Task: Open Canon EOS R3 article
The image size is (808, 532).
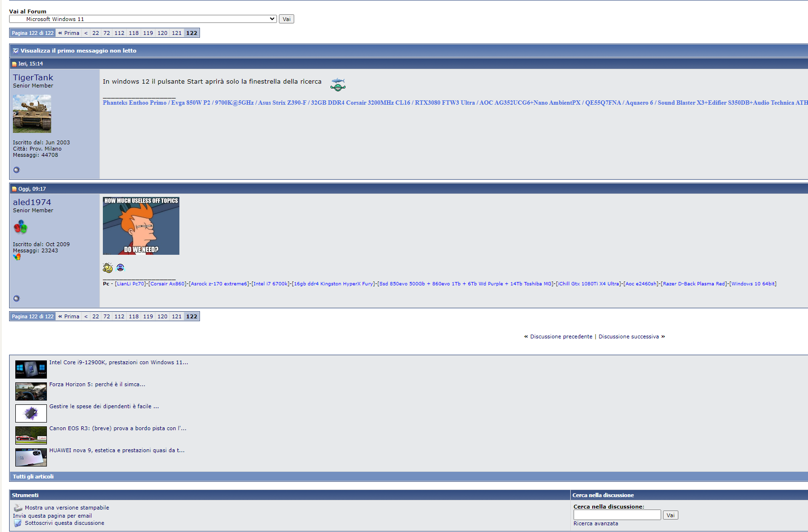Action: tap(118, 428)
